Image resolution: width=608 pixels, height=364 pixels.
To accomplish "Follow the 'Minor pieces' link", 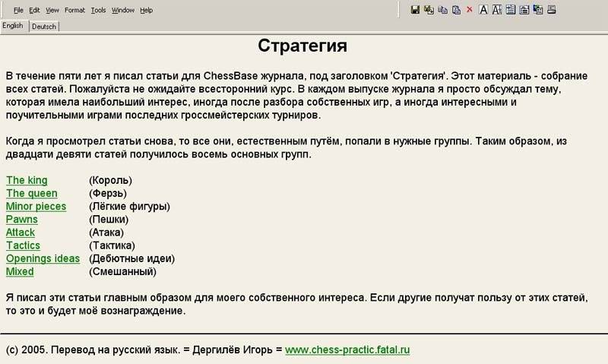I will [x=36, y=206].
